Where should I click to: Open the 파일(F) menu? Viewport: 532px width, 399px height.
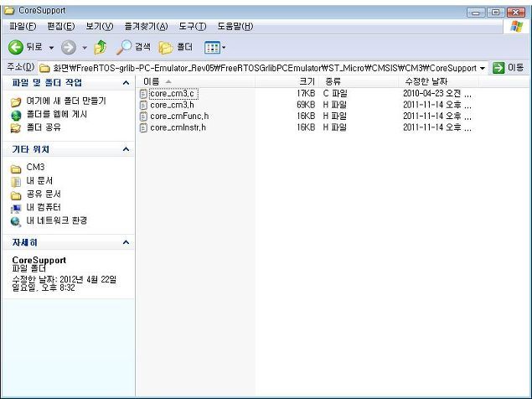coord(23,26)
